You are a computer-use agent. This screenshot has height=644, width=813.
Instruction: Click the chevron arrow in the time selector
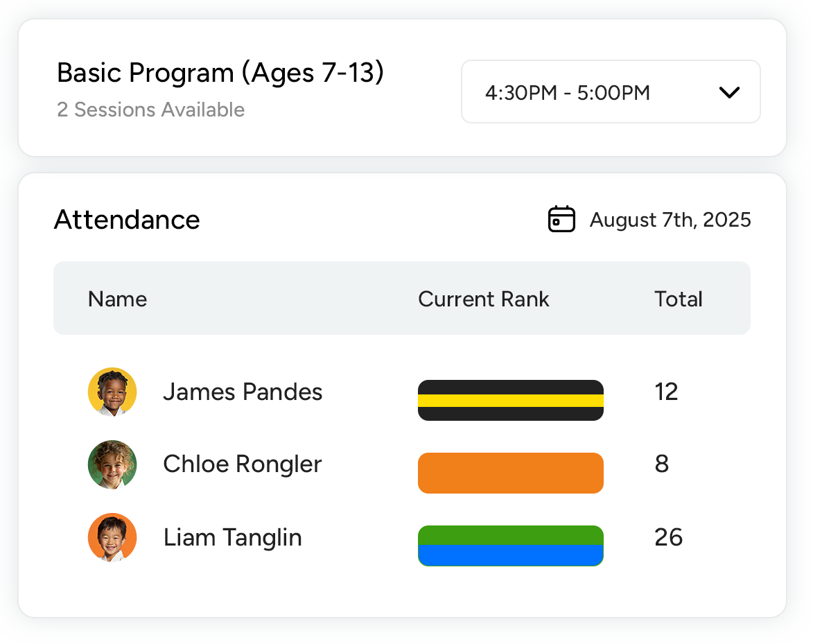[729, 92]
